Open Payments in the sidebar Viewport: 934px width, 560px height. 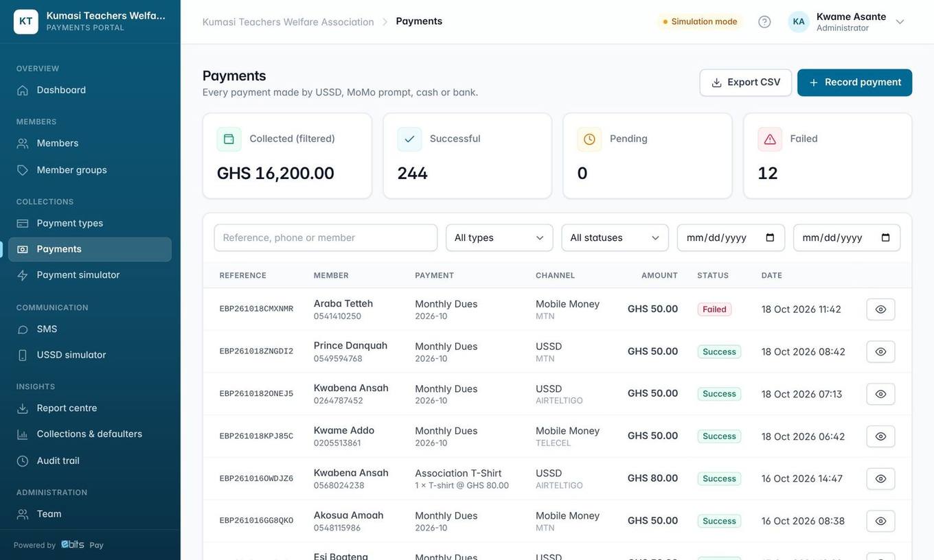(90, 249)
